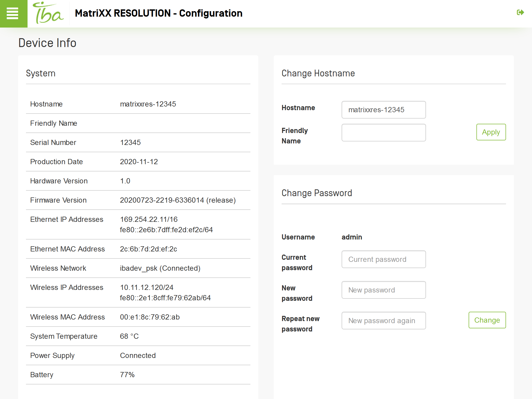Select hardware version 1.0
This screenshot has height=399, width=532.
click(125, 181)
